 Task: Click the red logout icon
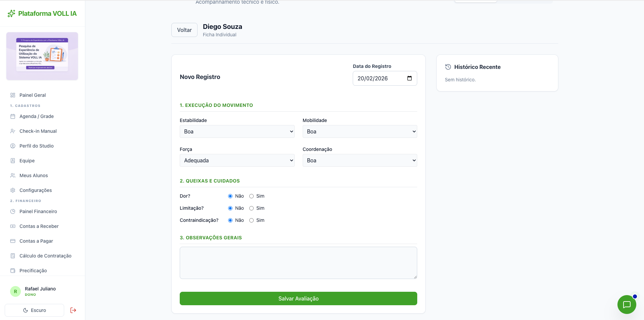click(x=73, y=310)
